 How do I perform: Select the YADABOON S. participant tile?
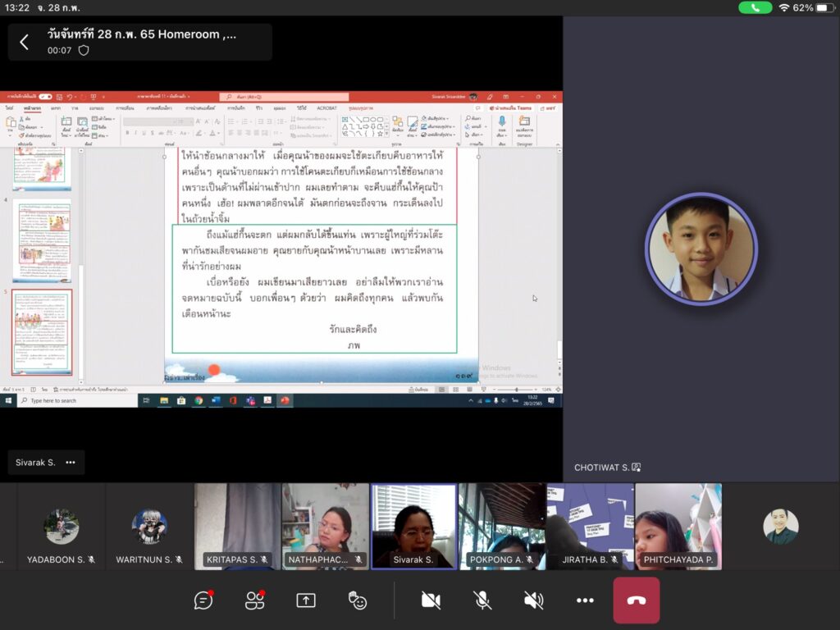(x=61, y=526)
